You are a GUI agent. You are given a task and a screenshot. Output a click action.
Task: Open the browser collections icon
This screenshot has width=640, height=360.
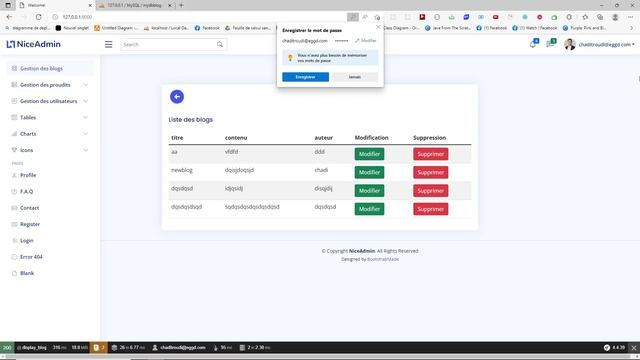[600, 17]
